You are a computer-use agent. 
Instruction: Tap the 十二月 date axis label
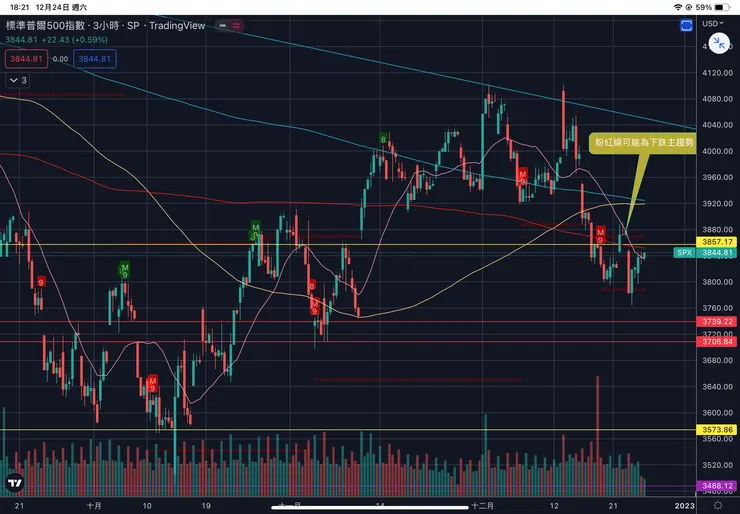pos(482,506)
